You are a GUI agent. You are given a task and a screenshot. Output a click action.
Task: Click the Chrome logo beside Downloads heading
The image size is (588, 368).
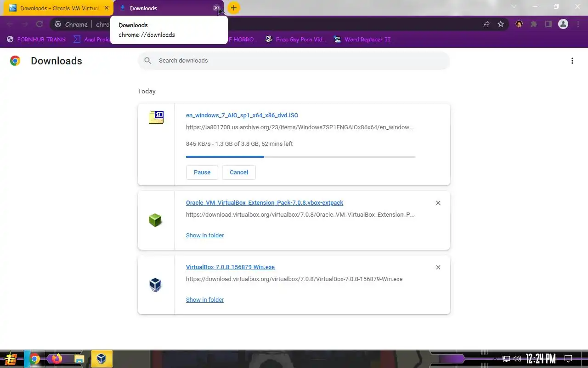pyautogui.click(x=15, y=61)
